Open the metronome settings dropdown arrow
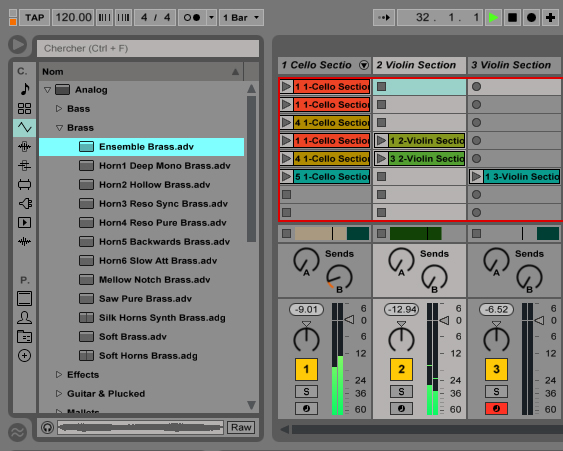563x451 pixels. pyautogui.click(x=211, y=18)
